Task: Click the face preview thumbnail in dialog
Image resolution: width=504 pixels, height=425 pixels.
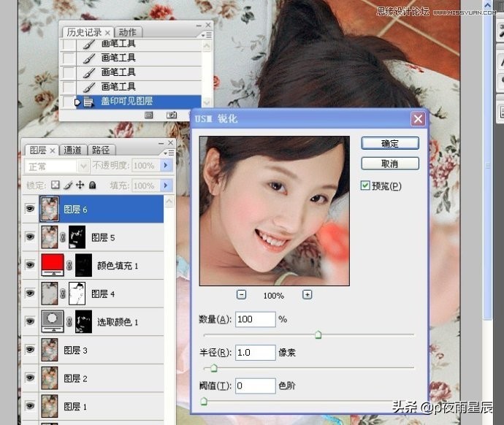Action: click(x=274, y=211)
